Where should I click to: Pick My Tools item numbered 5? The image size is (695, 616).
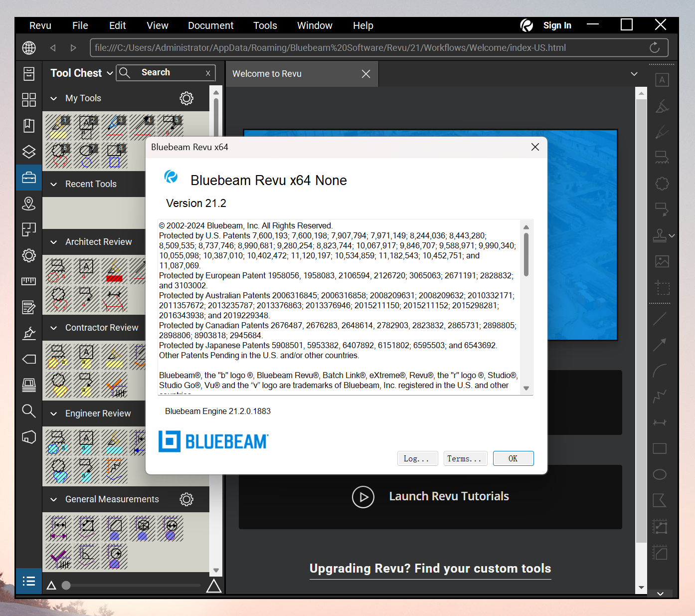[171, 127]
